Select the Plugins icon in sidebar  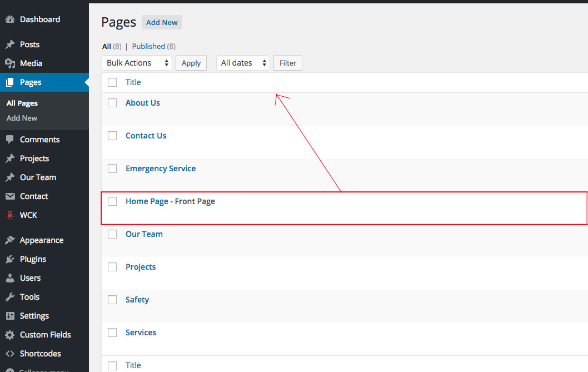click(x=11, y=259)
